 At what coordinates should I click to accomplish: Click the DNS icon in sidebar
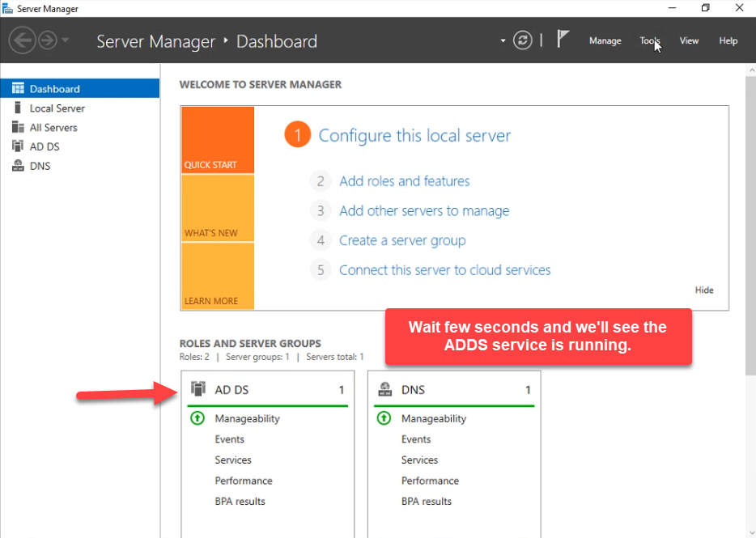tap(18, 165)
